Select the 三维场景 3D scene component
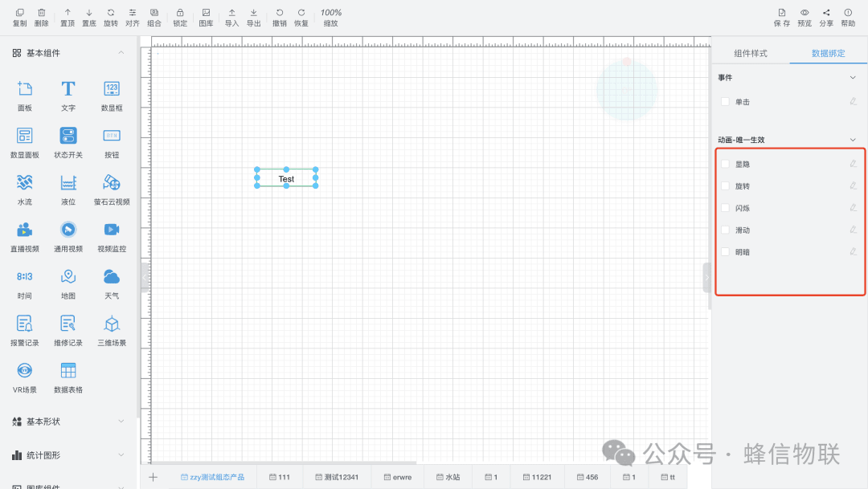Image resolution: width=868 pixels, height=489 pixels. click(112, 331)
